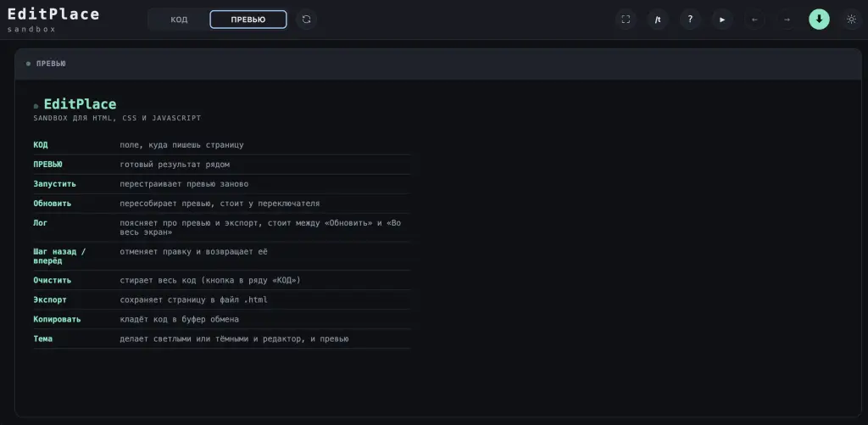
Task: Click the "/t" toolbar button
Action: click(658, 20)
